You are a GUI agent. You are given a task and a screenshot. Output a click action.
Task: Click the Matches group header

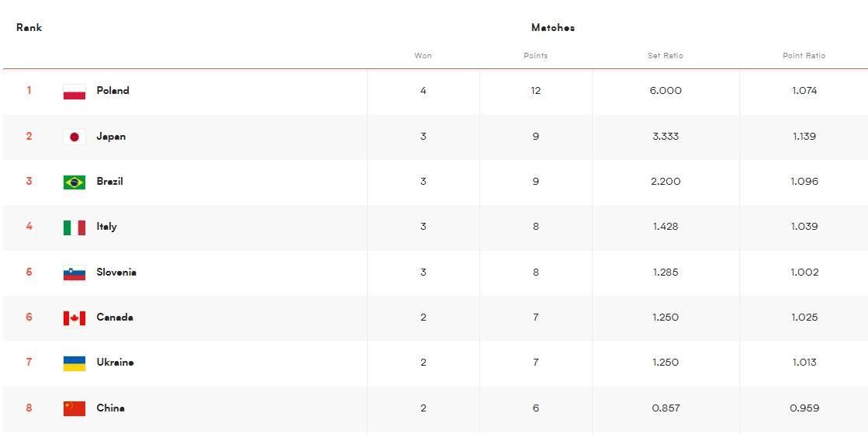(x=553, y=27)
